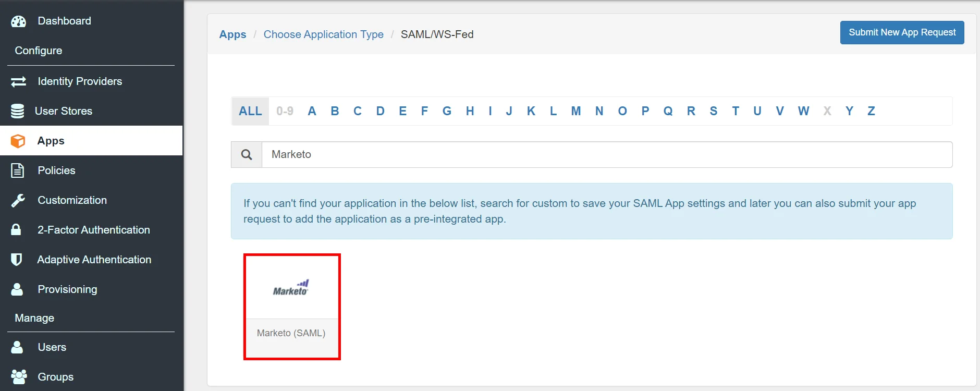Click the Groups people icon

pyautogui.click(x=19, y=377)
